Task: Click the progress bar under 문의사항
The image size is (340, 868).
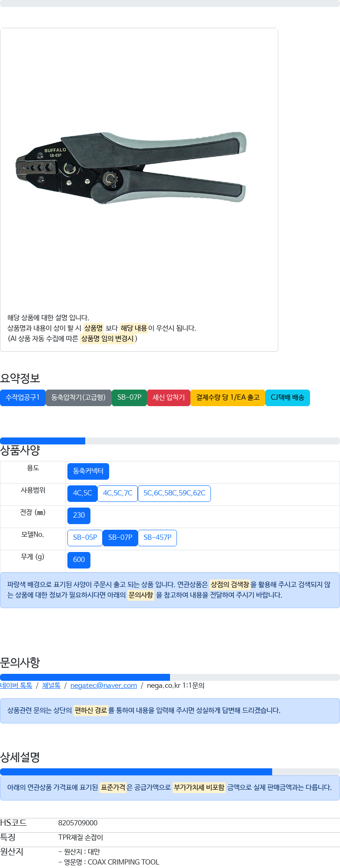Action: (x=170, y=677)
